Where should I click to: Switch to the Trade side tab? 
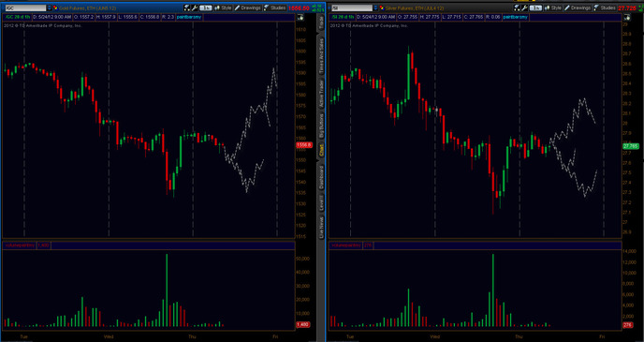(321, 22)
